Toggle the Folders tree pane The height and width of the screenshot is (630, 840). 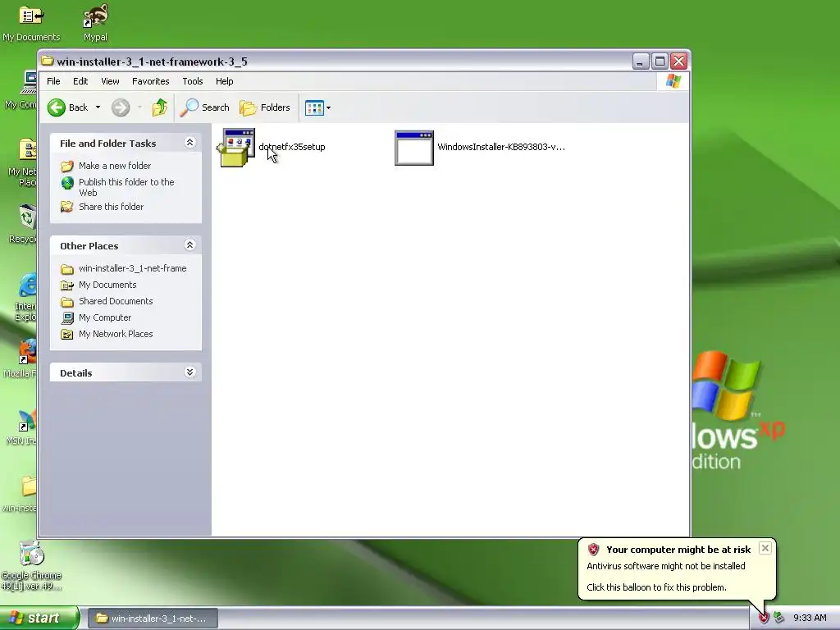[265, 107]
